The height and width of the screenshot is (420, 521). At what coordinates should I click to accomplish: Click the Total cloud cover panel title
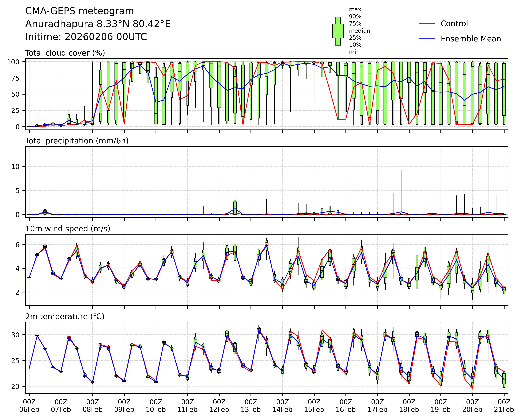65,53
